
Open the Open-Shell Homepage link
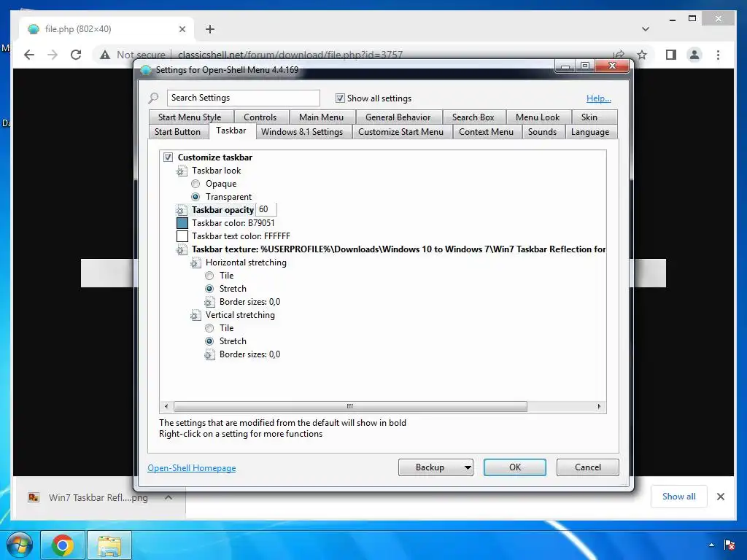(x=192, y=468)
